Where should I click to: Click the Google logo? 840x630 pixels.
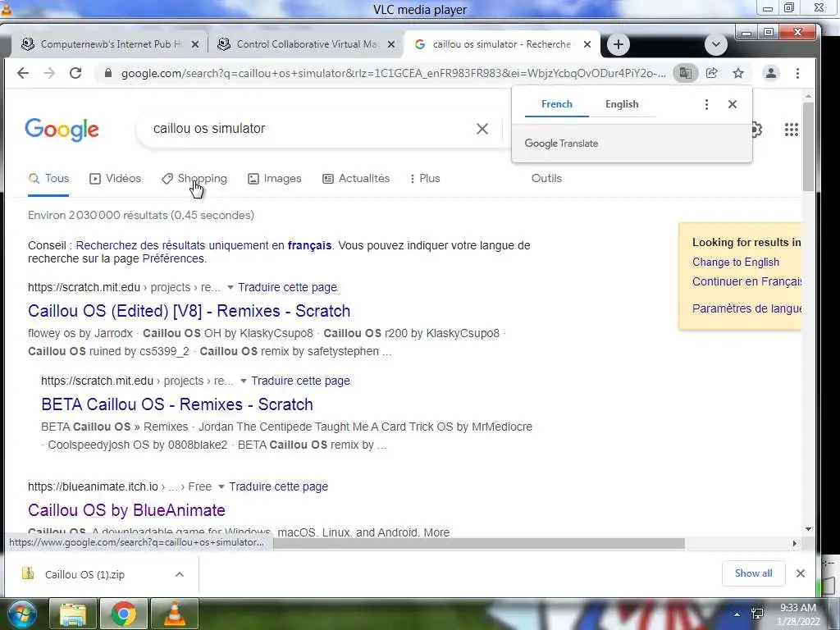tap(62, 129)
